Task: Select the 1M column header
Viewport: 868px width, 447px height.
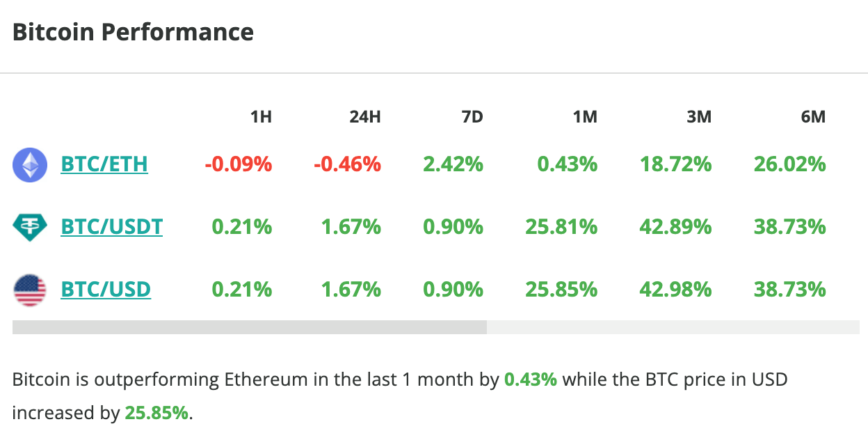Action: pyautogui.click(x=586, y=117)
